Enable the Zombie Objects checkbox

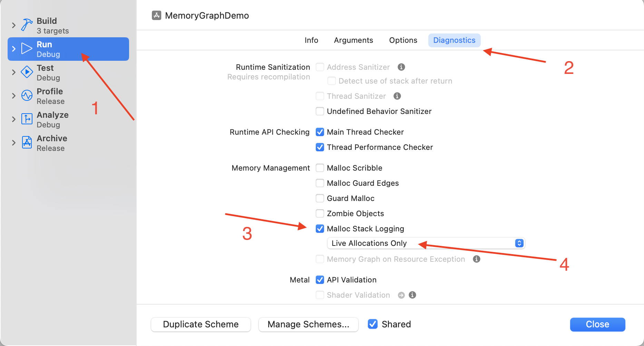pos(320,213)
